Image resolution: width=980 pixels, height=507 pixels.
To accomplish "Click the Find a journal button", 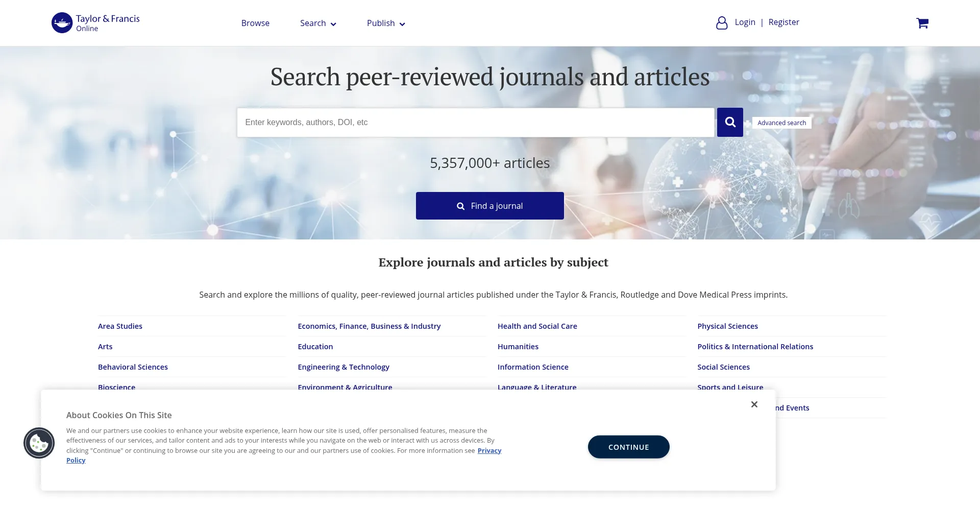I will (489, 206).
